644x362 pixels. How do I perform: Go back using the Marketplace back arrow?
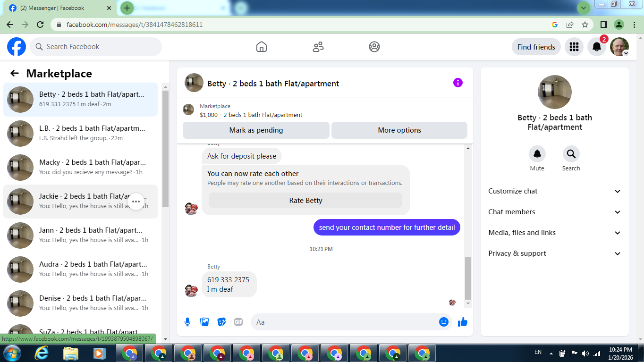[15, 73]
